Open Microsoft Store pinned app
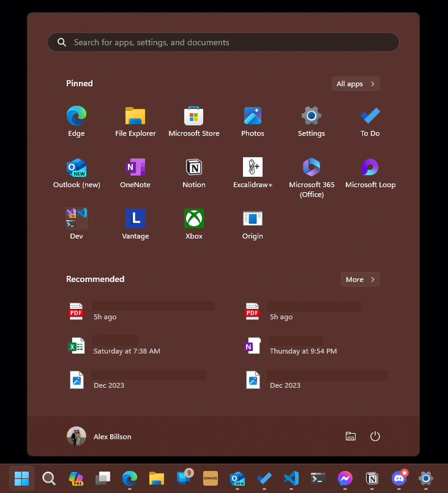 click(x=194, y=121)
